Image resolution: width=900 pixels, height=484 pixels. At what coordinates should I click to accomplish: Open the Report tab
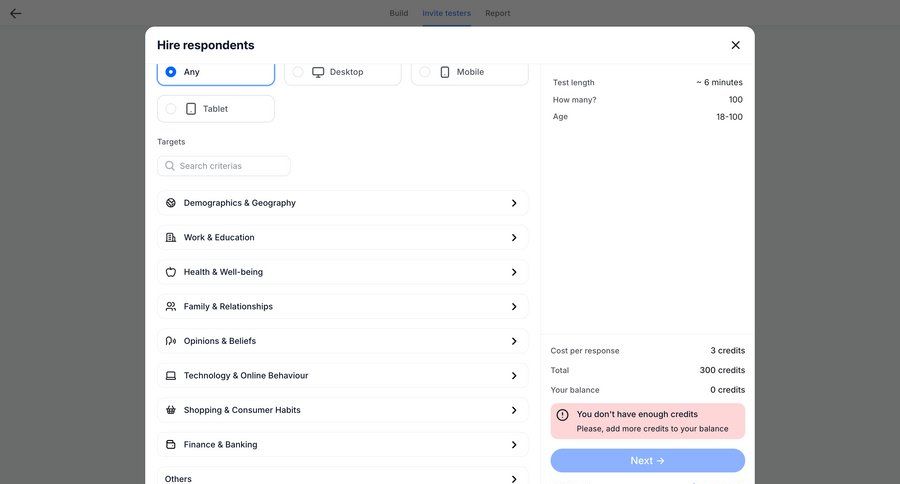pos(497,13)
